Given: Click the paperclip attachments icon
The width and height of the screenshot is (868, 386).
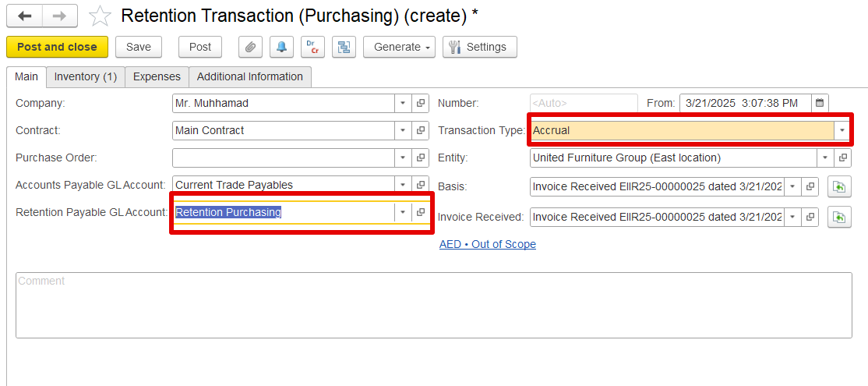Looking at the screenshot, I should coord(250,47).
